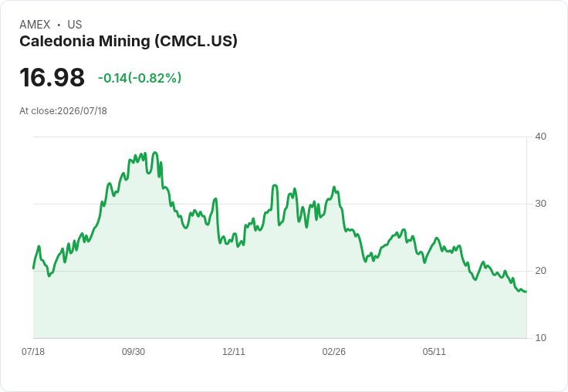Click the Caledonia Mining (CMCL.US) title
Image resolution: width=568 pixels, height=392 pixels.
pyautogui.click(x=128, y=41)
